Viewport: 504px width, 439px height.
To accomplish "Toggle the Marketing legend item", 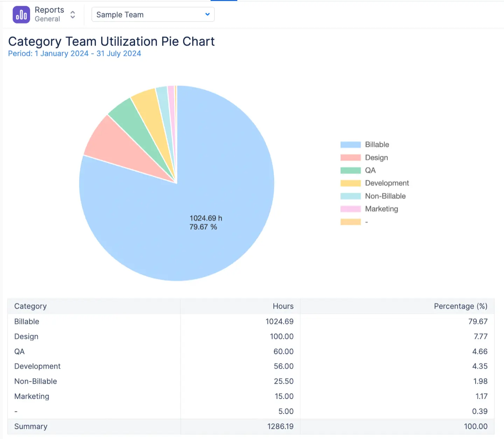I will [381, 209].
